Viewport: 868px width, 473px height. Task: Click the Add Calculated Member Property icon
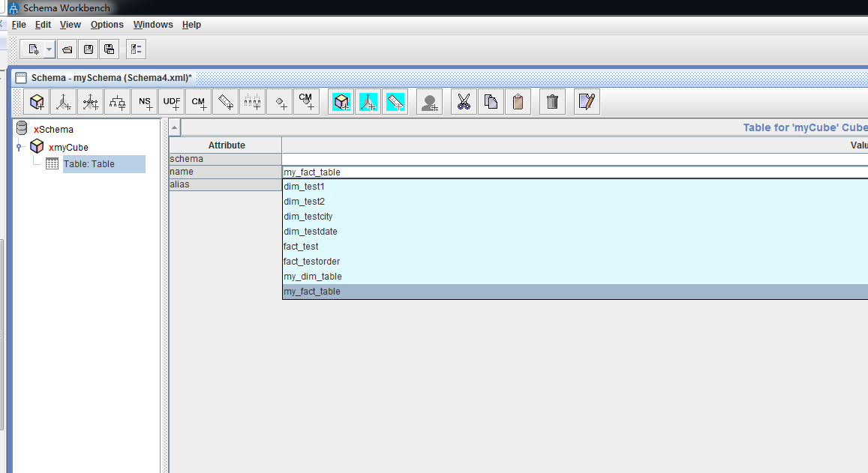[x=306, y=102]
